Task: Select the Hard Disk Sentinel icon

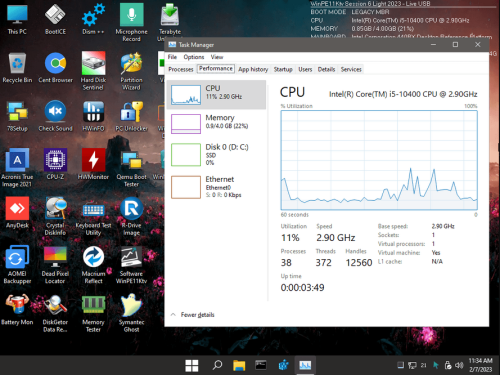Action: (x=93, y=71)
